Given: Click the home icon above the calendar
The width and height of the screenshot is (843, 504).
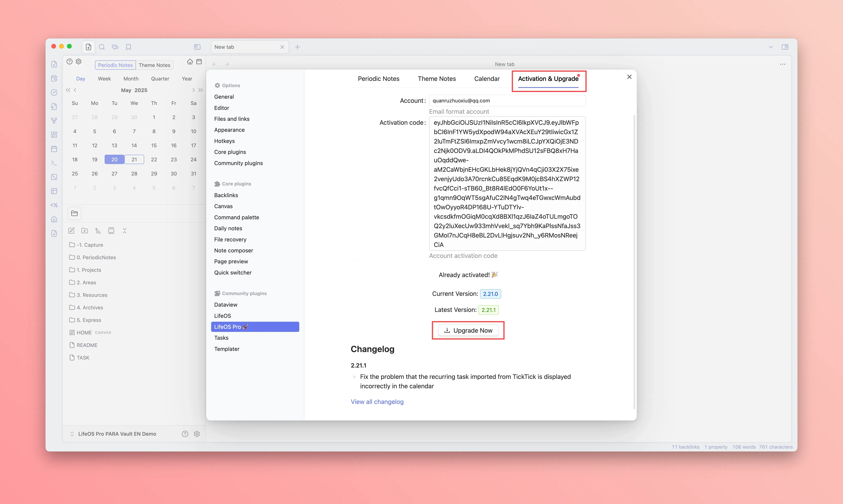Looking at the screenshot, I should click(190, 61).
